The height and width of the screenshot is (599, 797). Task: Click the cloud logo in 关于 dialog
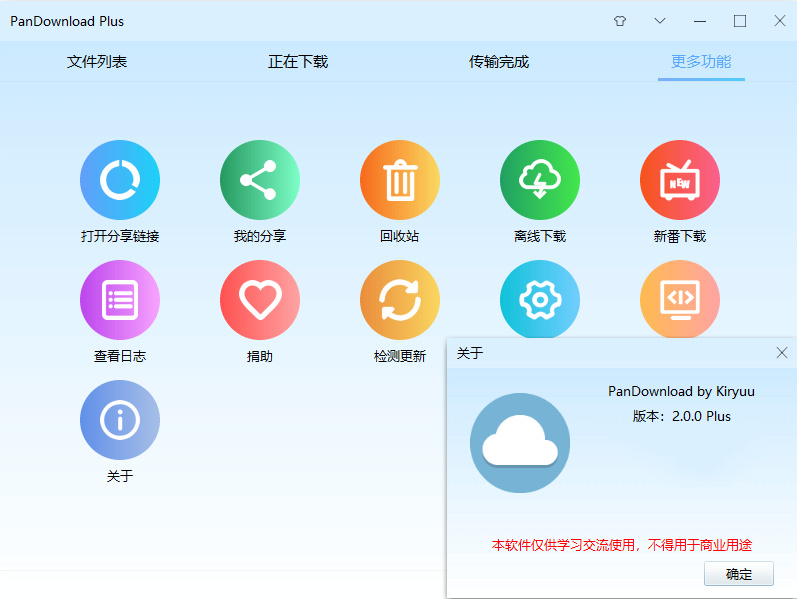(x=520, y=443)
